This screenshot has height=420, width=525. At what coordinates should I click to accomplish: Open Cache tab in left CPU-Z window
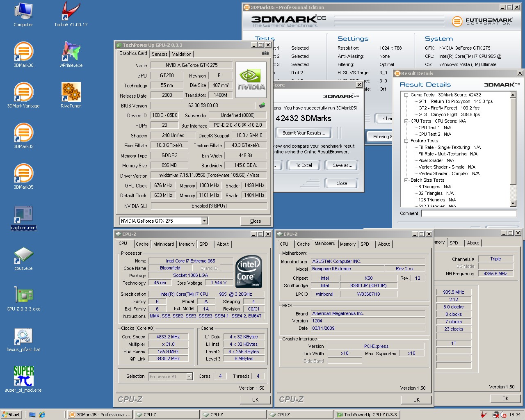(142, 244)
